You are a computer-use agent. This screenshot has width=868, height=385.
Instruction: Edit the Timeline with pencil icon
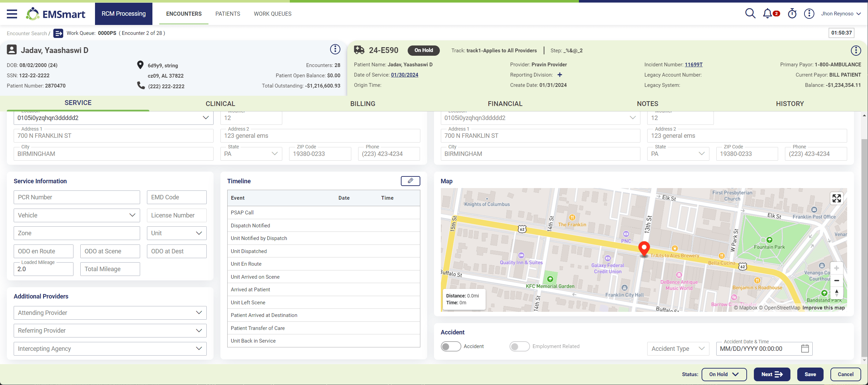[410, 181]
